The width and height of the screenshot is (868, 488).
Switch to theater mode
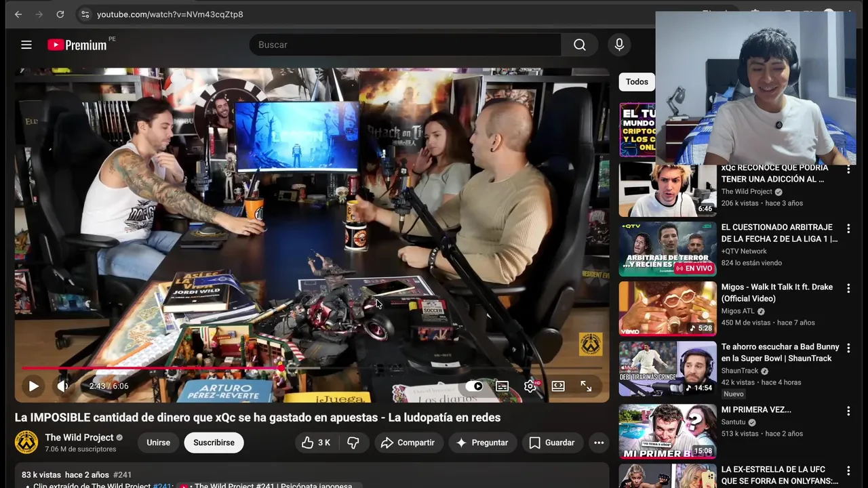tap(558, 386)
